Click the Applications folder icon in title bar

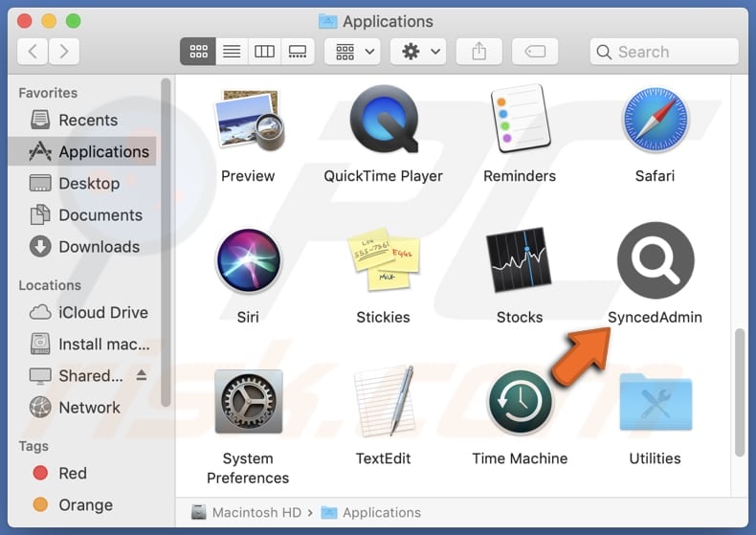[x=328, y=21]
